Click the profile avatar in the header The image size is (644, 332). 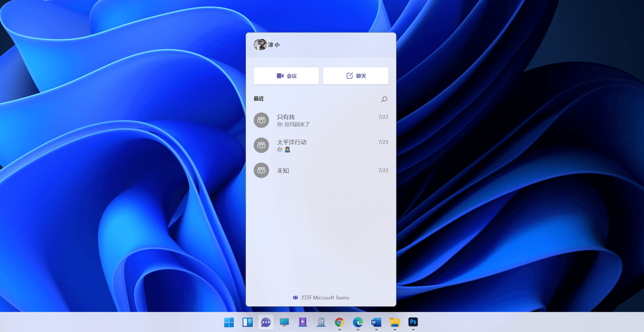[260, 45]
